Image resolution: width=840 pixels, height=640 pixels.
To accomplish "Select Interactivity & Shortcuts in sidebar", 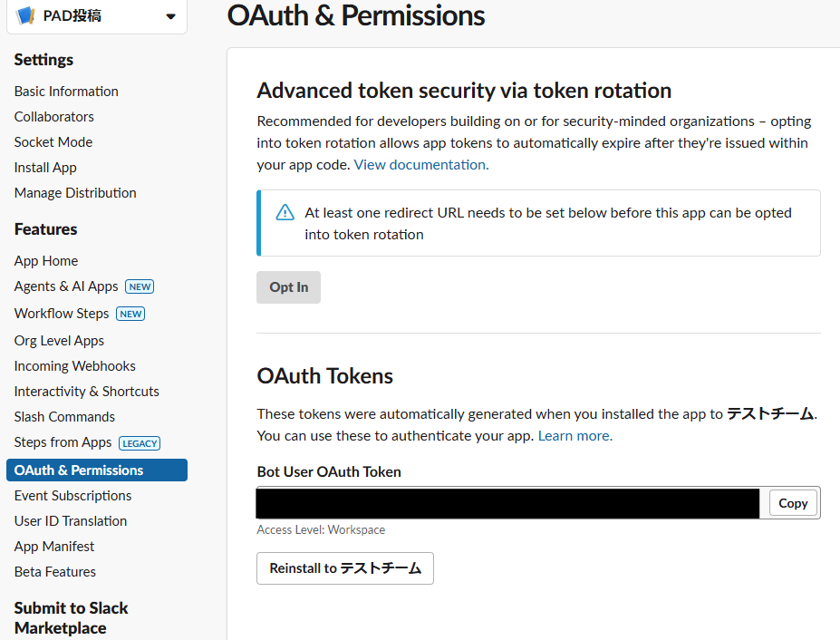I will pyautogui.click(x=87, y=392).
